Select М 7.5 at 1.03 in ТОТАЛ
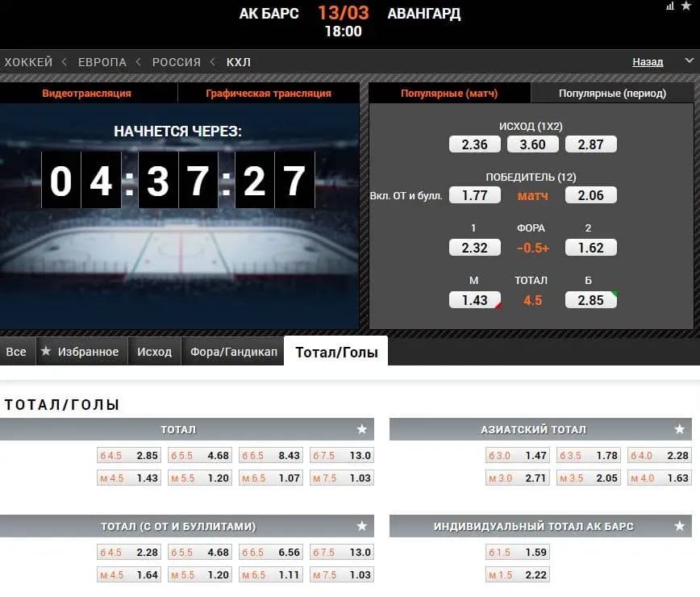Image resolution: width=700 pixels, height=597 pixels. 342,478
